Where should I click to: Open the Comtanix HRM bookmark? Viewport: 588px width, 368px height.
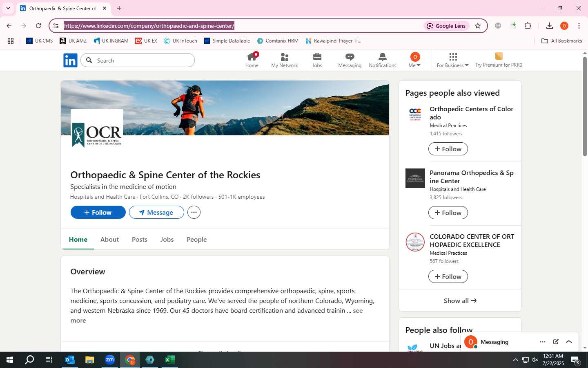(x=278, y=41)
